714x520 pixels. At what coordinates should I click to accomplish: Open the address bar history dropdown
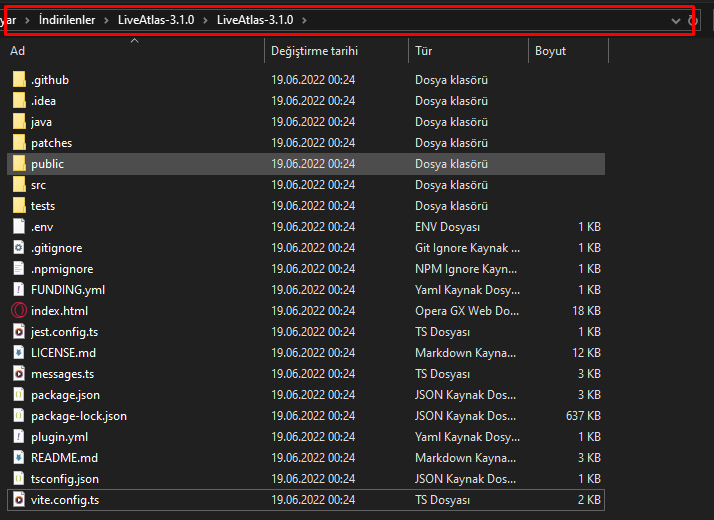[676, 20]
